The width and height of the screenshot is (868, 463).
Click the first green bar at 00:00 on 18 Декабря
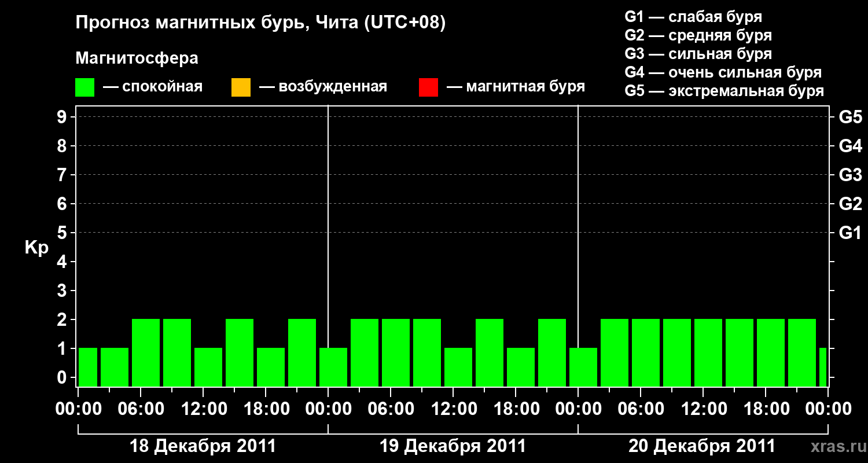click(88, 367)
